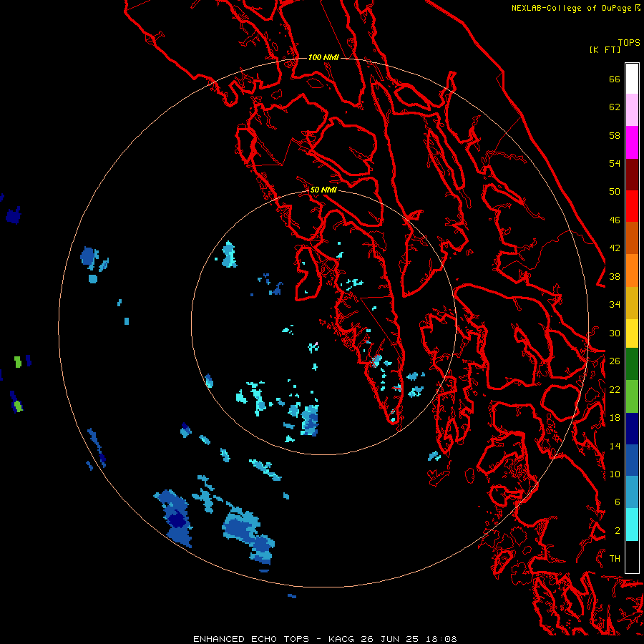Click the '62' legend value

pyautogui.click(x=615, y=107)
